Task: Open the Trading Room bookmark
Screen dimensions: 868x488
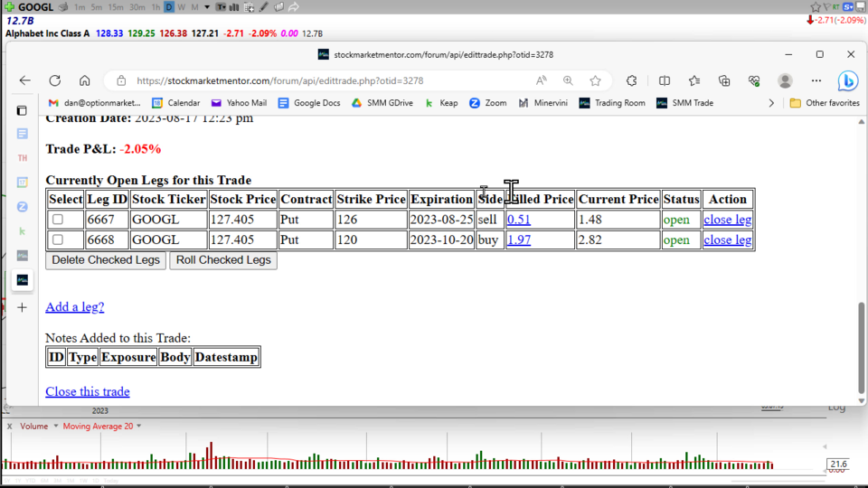Action: (612, 103)
